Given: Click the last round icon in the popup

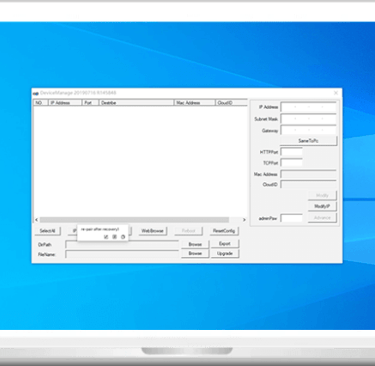Looking at the screenshot, I should 123,237.
